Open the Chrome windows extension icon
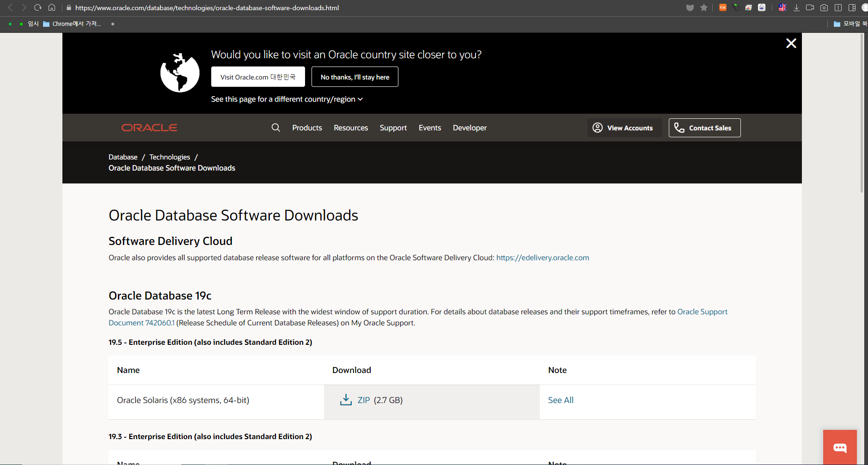 (x=749, y=7)
